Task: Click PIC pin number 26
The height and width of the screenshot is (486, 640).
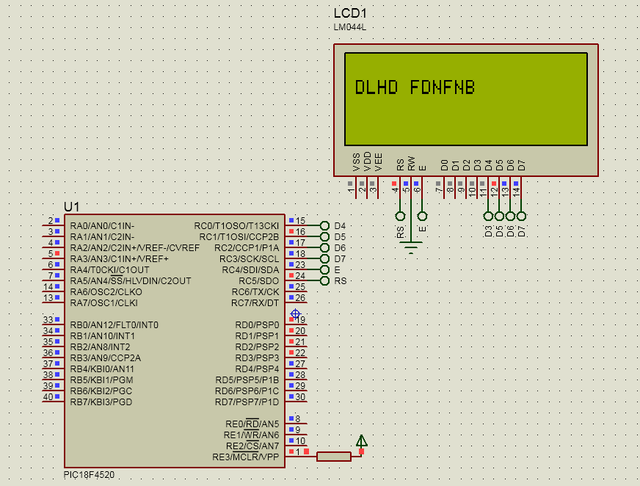Action: (x=300, y=298)
